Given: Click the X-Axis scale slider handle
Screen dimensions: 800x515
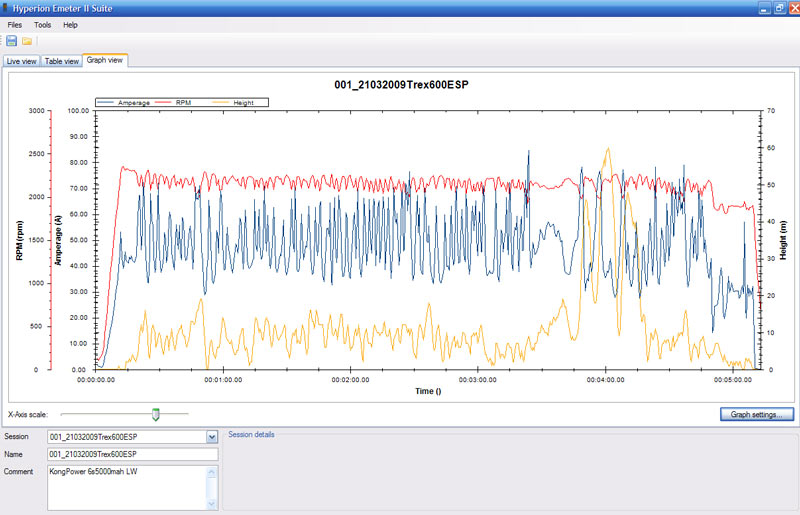Looking at the screenshot, I should click(155, 414).
